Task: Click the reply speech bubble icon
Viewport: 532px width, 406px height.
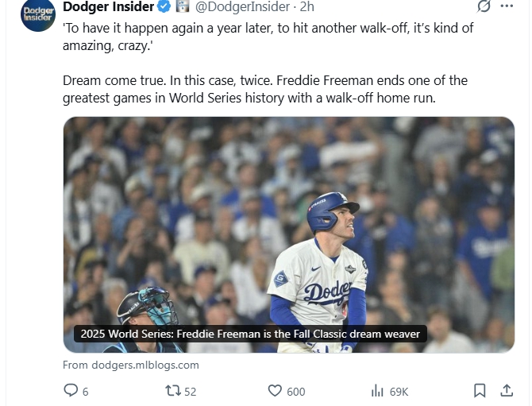Action: pyautogui.click(x=71, y=390)
